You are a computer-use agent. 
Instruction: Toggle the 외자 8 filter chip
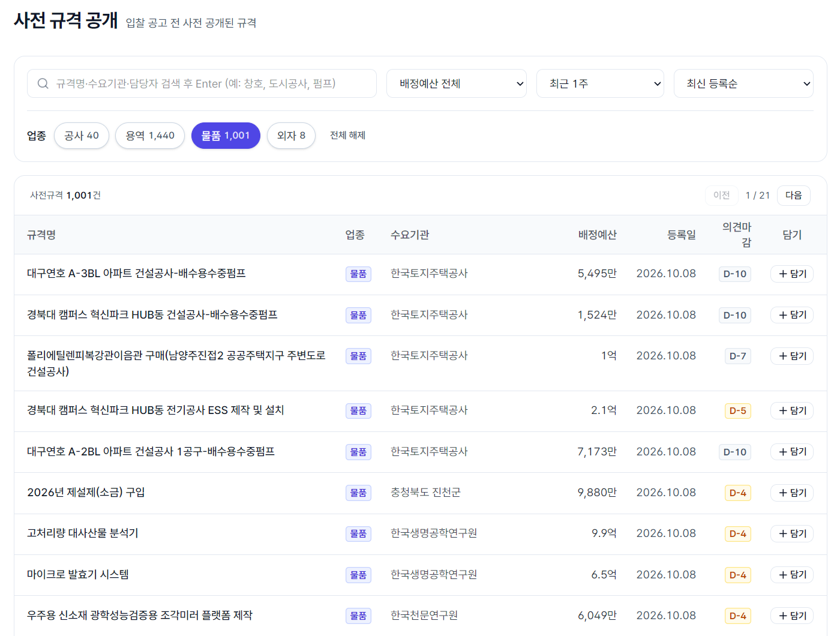point(291,136)
